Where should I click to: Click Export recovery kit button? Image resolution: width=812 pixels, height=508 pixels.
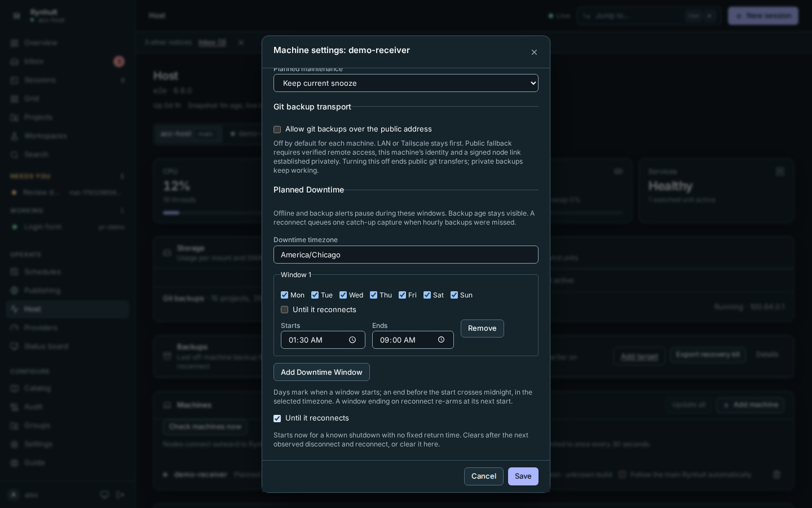708,354
